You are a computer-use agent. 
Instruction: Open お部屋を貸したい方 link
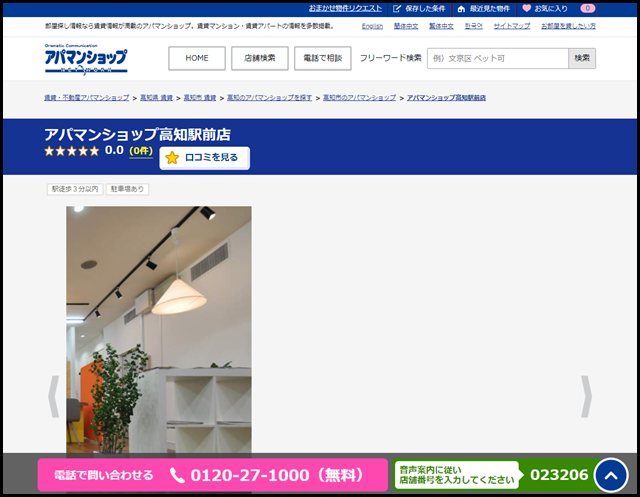[568, 26]
